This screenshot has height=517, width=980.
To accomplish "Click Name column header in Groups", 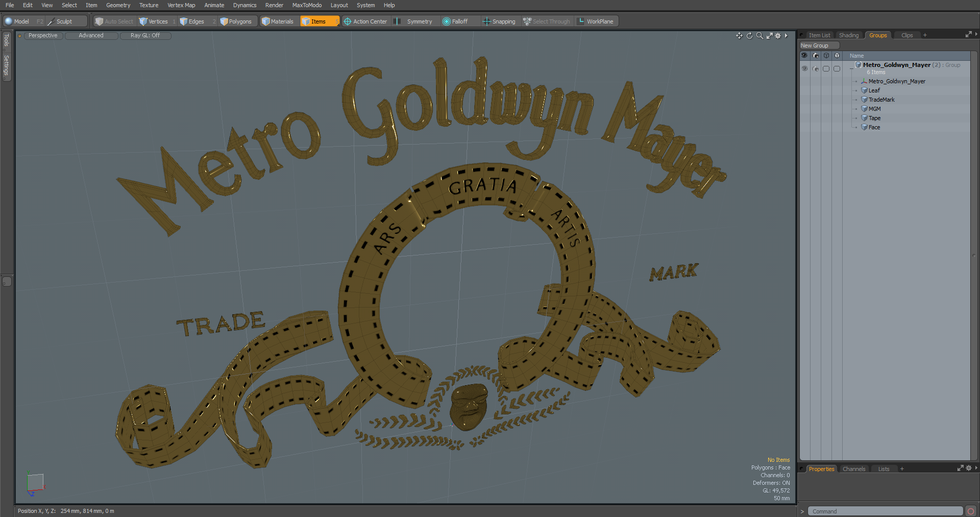I will 856,56.
